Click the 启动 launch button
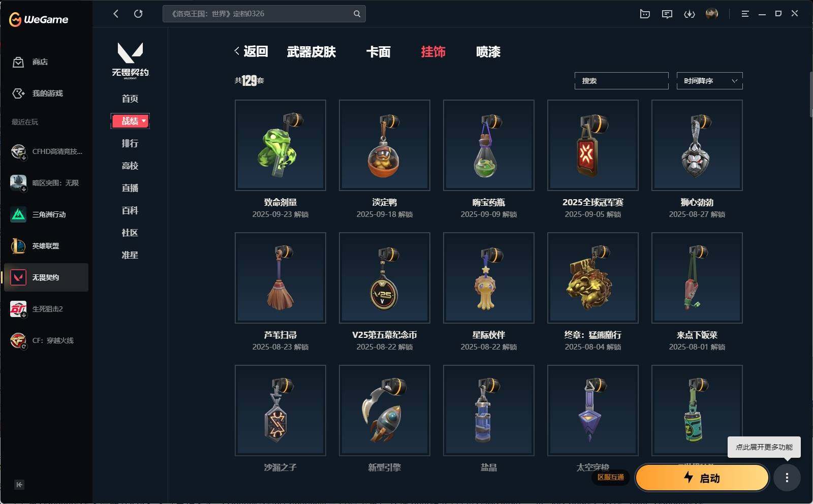 click(x=702, y=478)
